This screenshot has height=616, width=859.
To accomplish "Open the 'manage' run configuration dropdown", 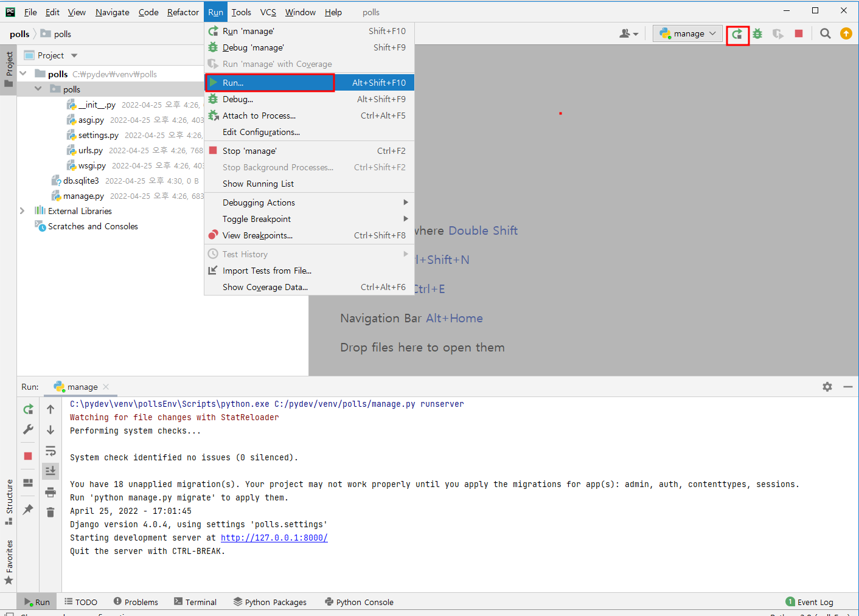I will click(x=687, y=34).
